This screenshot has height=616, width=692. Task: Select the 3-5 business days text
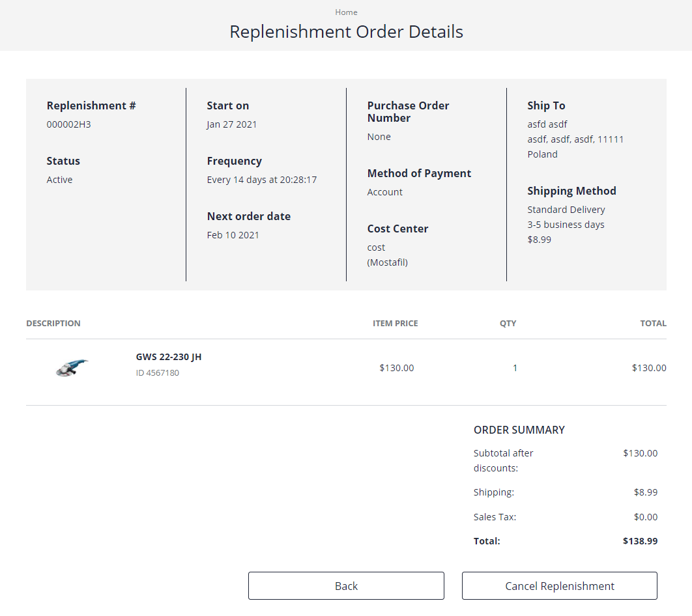point(566,225)
